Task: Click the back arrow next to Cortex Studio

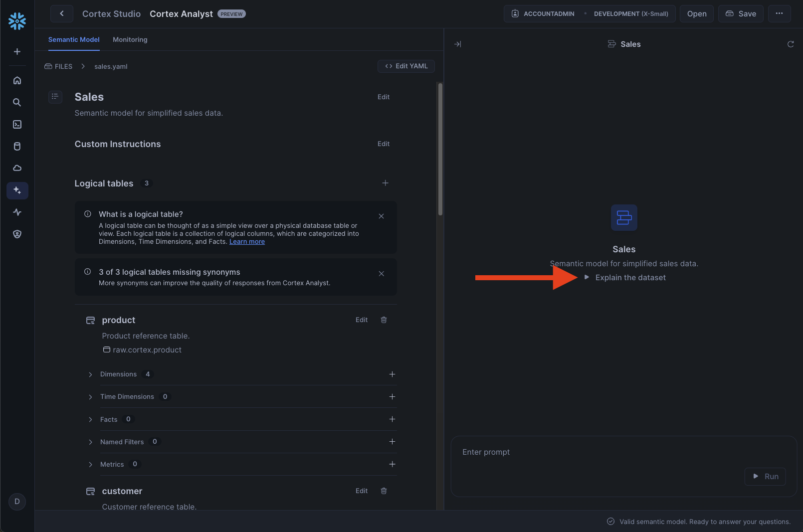Action: [x=62, y=13]
